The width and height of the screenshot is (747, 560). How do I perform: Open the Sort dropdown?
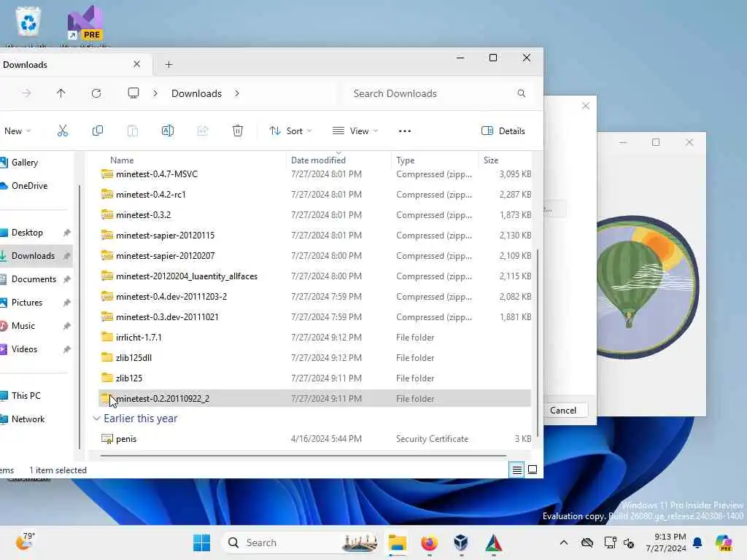(x=290, y=131)
